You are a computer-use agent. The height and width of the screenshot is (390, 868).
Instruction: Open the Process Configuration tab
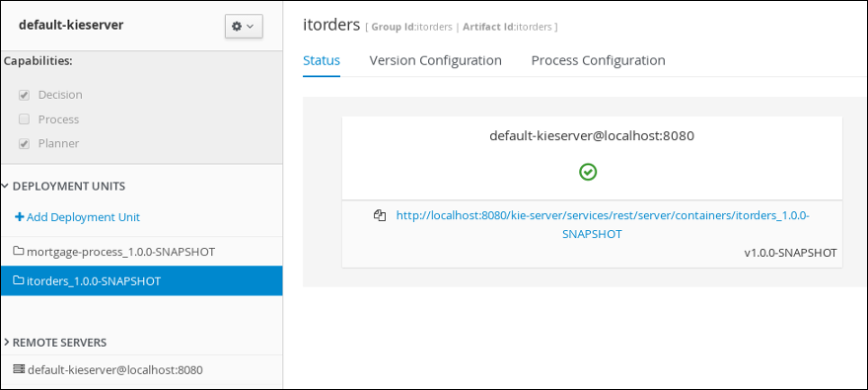[x=598, y=60]
